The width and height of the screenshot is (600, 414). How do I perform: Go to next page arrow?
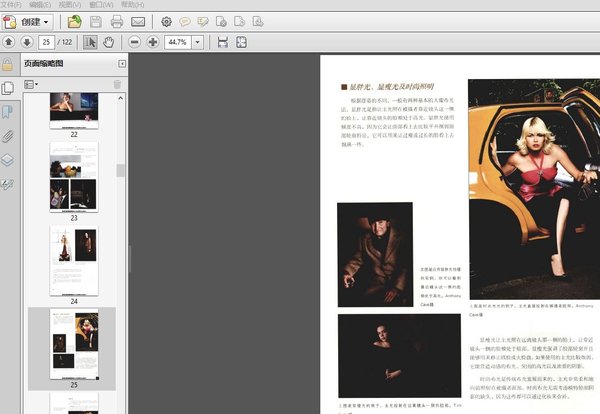[x=26, y=42]
